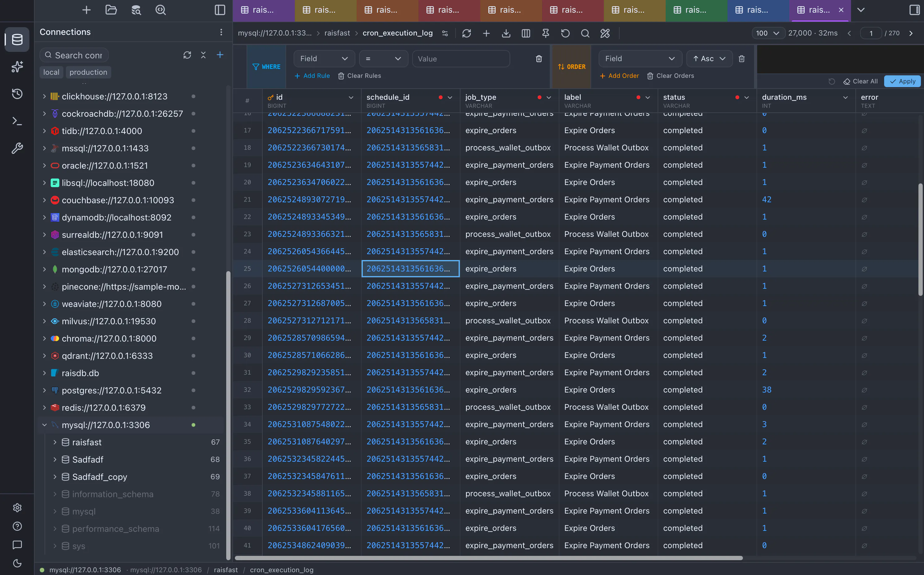Open settings gear in sidebar
Image resolution: width=924 pixels, height=575 pixels.
point(17,507)
